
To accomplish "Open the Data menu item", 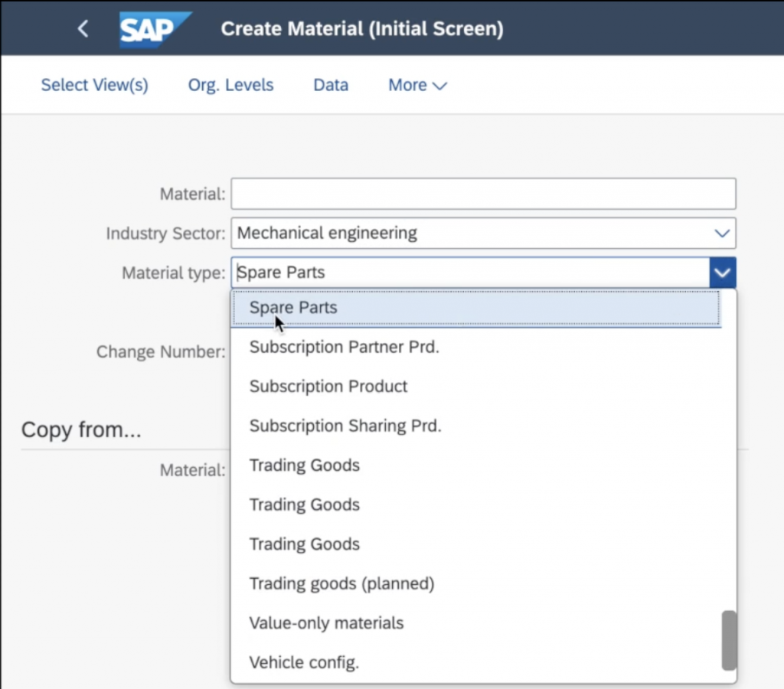I will [331, 85].
